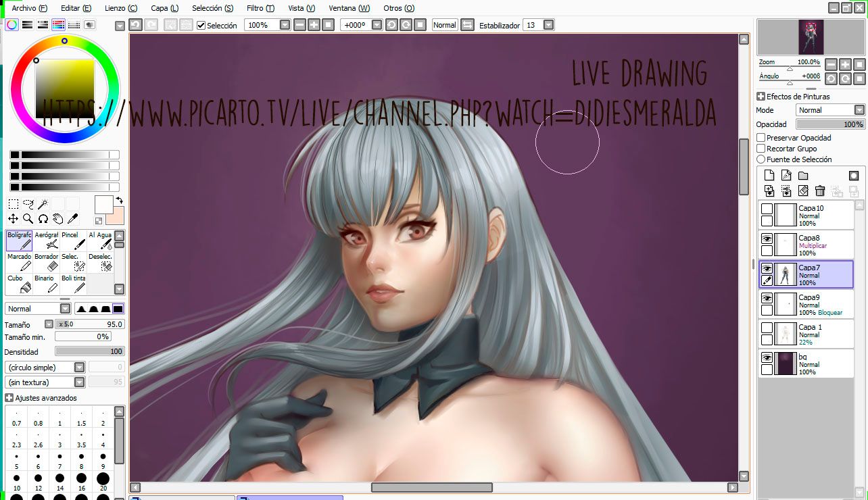Create a new linework layer
Image resolution: width=868 pixels, height=500 pixels.
coord(786,176)
